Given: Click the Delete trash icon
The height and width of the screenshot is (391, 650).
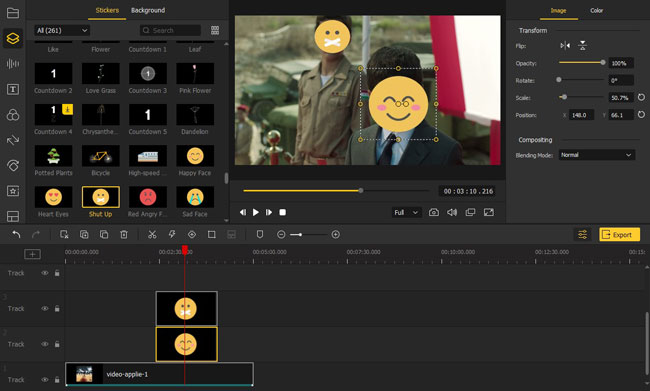Looking at the screenshot, I should [x=124, y=235].
